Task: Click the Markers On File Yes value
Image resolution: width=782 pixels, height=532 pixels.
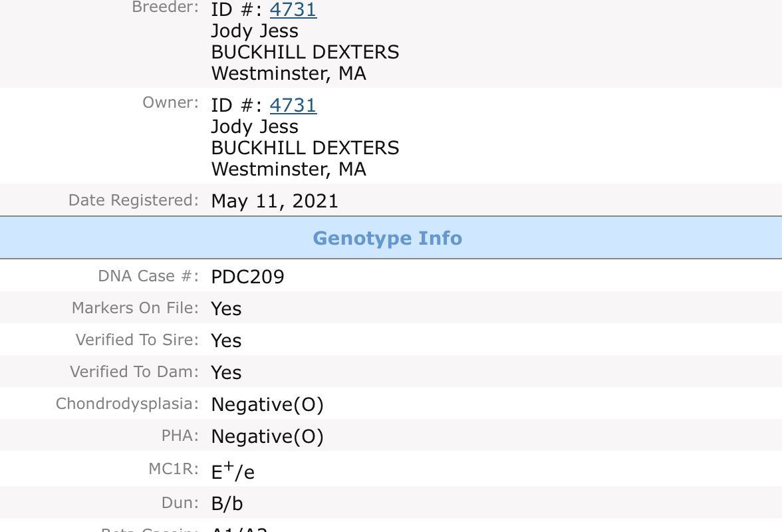Action: (x=226, y=309)
